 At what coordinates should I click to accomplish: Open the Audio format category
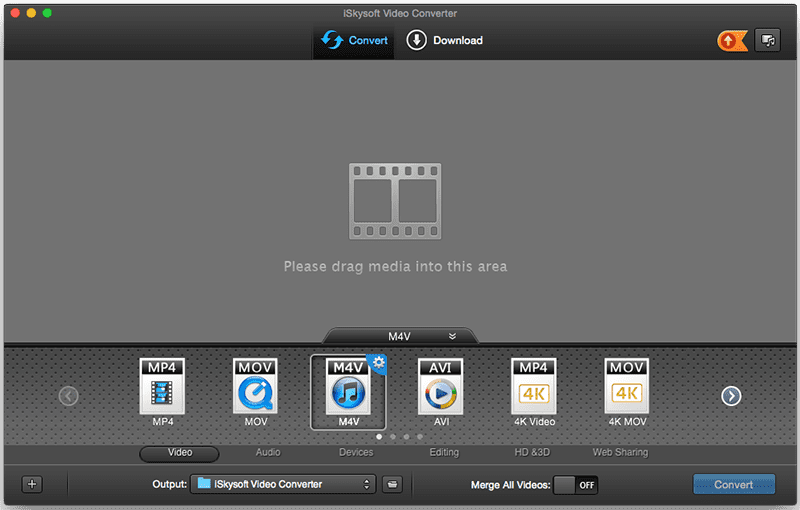tap(268, 453)
